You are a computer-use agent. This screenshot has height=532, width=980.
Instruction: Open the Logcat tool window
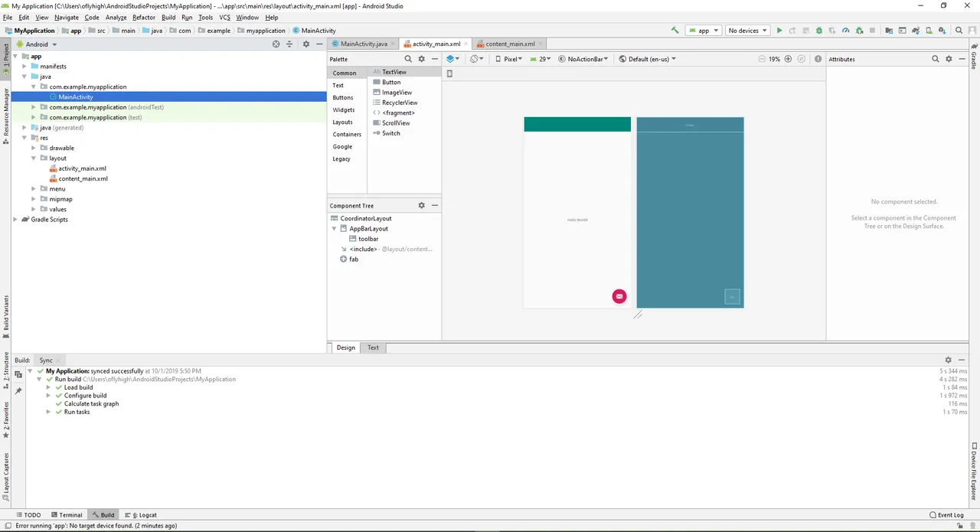coord(141,515)
